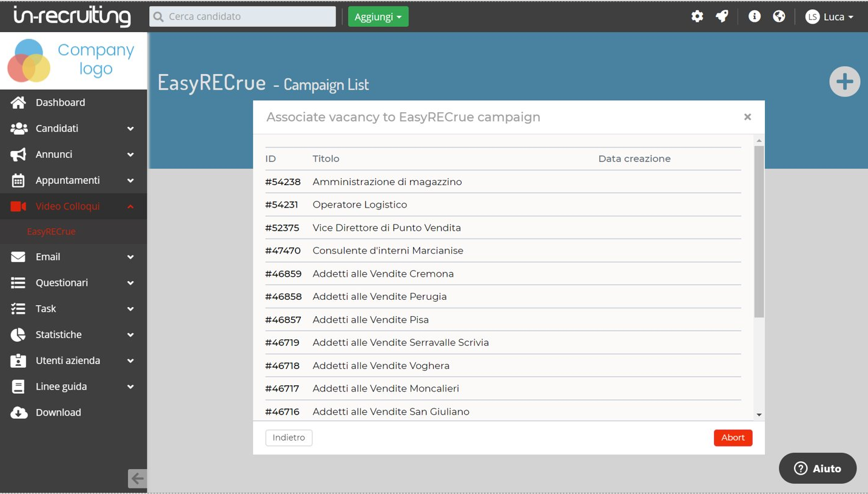868x494 pixels.
Task: Expand the Candidati menu chevron
Action: pyautogui.click(x=130, y=129)
